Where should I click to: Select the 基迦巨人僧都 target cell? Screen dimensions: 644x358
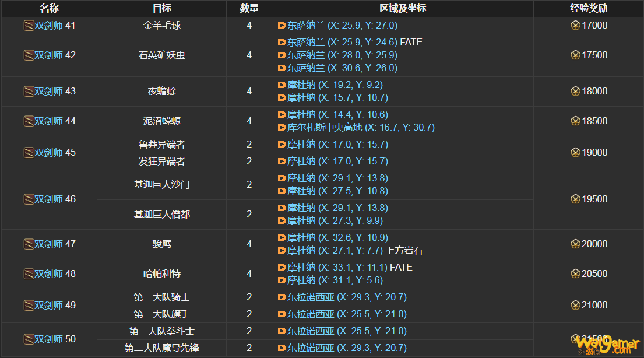pos(162,215)
